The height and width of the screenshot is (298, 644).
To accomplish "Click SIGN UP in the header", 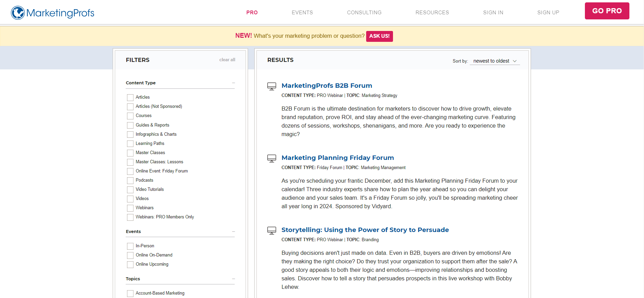I will coord(548,13).
